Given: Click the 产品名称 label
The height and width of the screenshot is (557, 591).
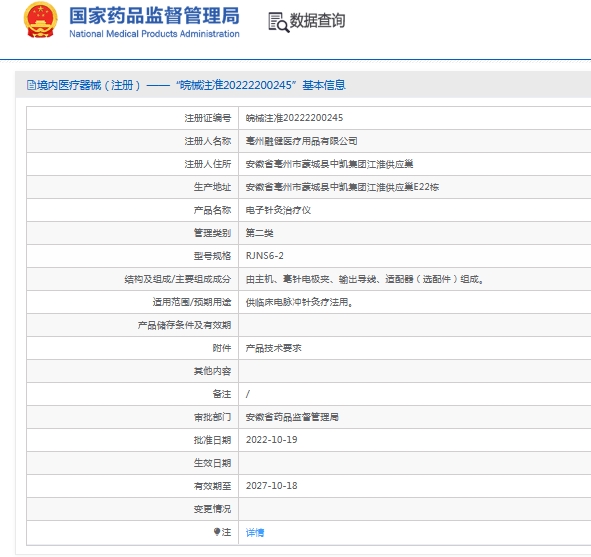Looking at the screenshot, I should (212, 210).
